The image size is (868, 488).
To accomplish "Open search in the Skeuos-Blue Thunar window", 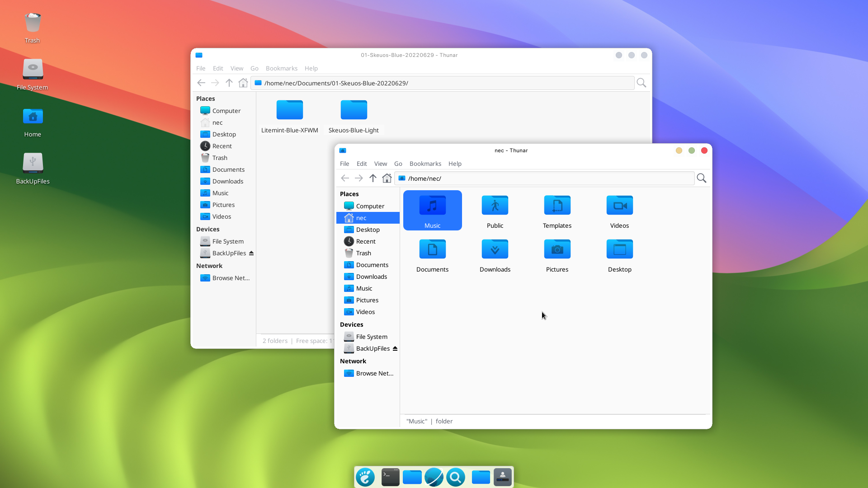I will click(642, 83).
